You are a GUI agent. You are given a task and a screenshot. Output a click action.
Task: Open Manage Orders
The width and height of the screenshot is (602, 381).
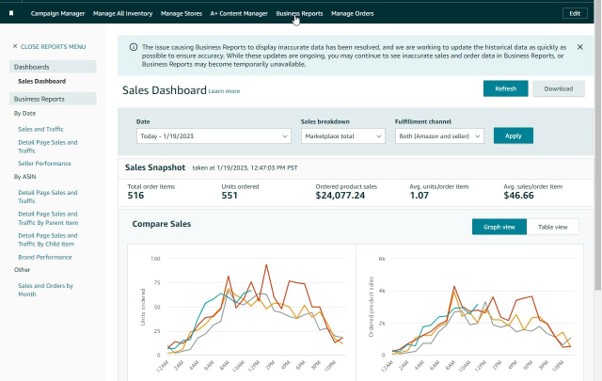(x=352, y=13)
